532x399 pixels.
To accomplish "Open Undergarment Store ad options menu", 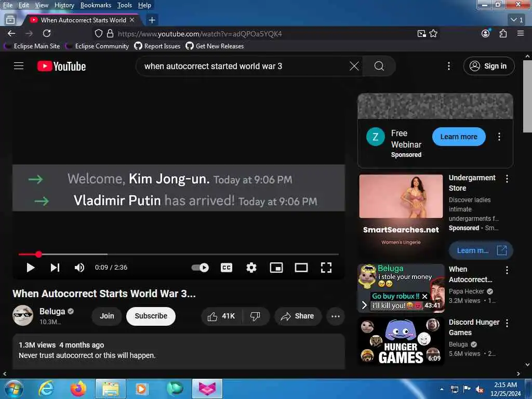I will (x=507, y=179).
